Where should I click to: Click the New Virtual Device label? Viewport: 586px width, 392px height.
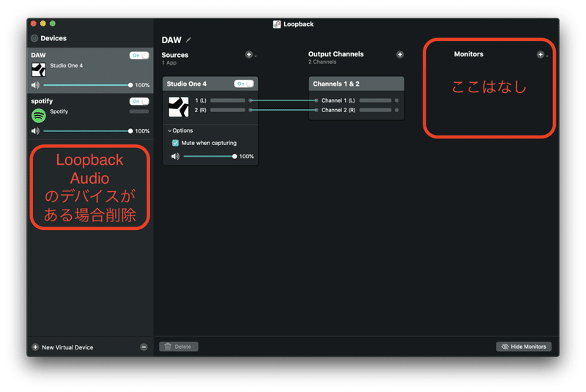click(x=67, y=347)
